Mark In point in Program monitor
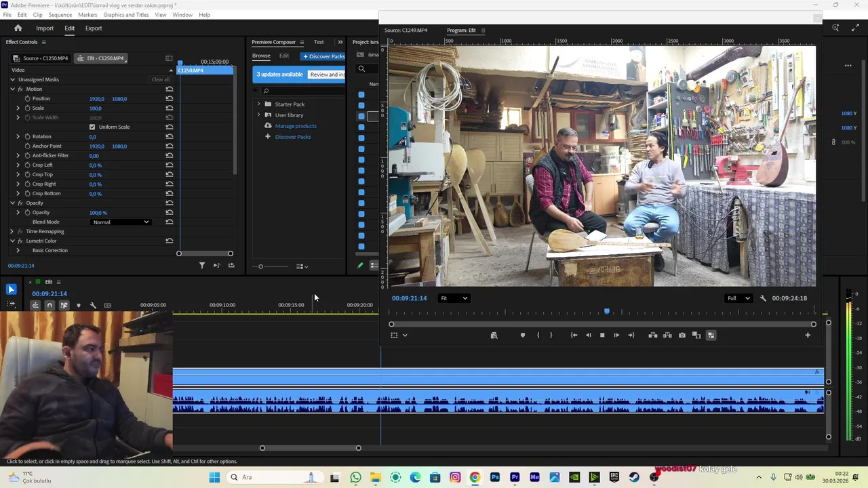This screenshot has height=488, width=868. (x=538, y=335)
